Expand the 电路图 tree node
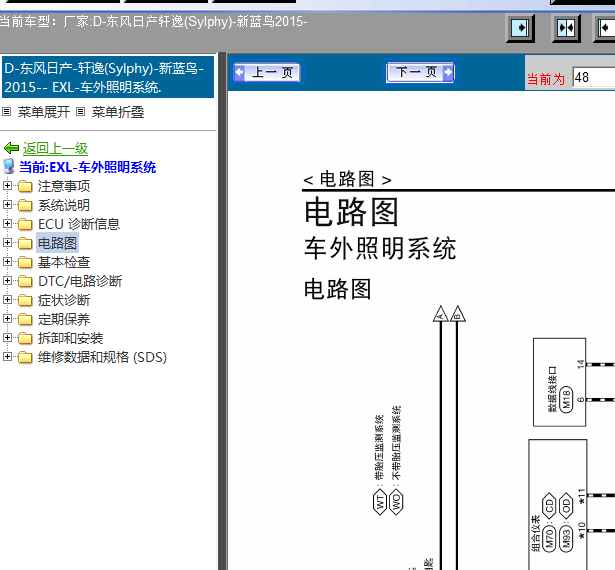 click(x=7, y=242)
